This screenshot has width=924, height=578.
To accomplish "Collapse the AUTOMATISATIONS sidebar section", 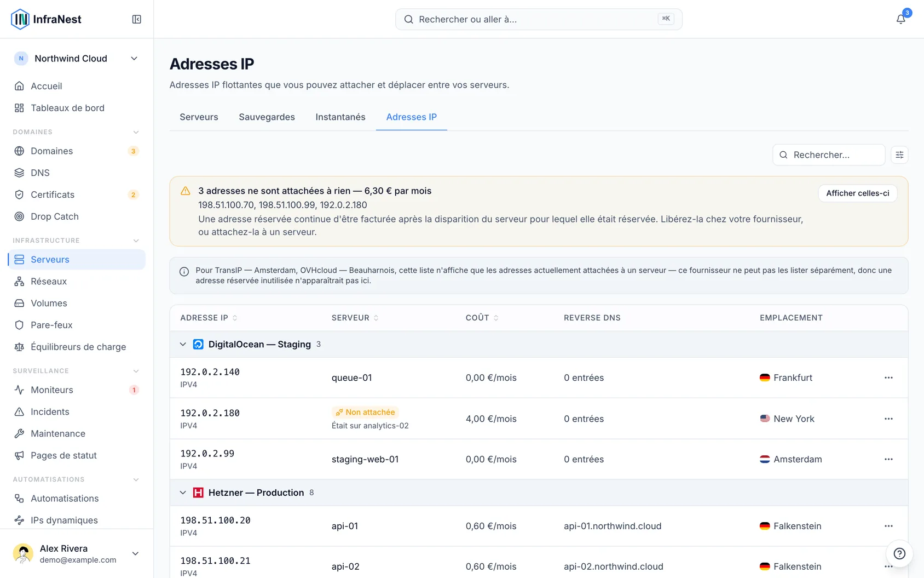I will pyautogui.click(x=136, y=479).
